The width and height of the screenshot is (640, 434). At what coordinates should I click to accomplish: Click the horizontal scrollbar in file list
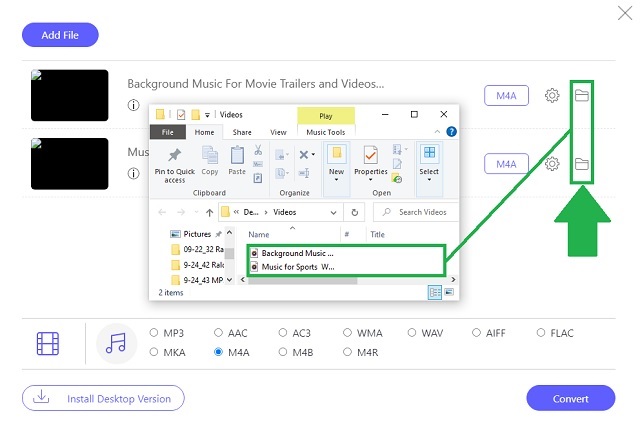302,280
